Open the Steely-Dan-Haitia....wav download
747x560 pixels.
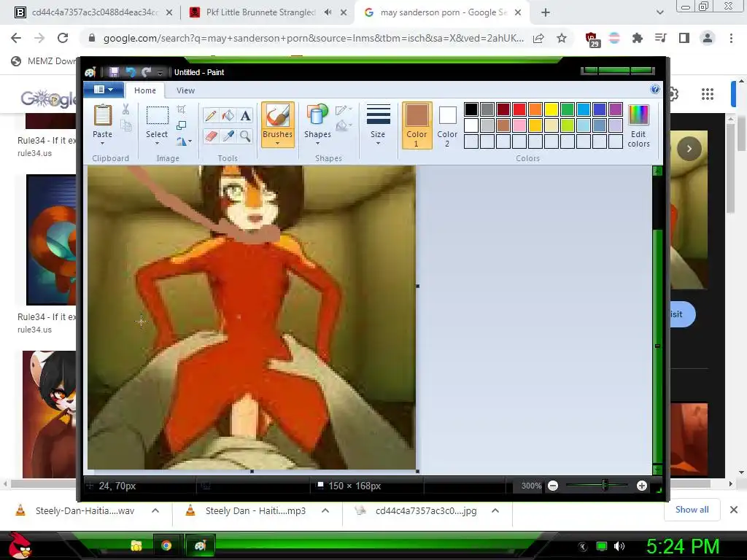[x=85, y=511]
